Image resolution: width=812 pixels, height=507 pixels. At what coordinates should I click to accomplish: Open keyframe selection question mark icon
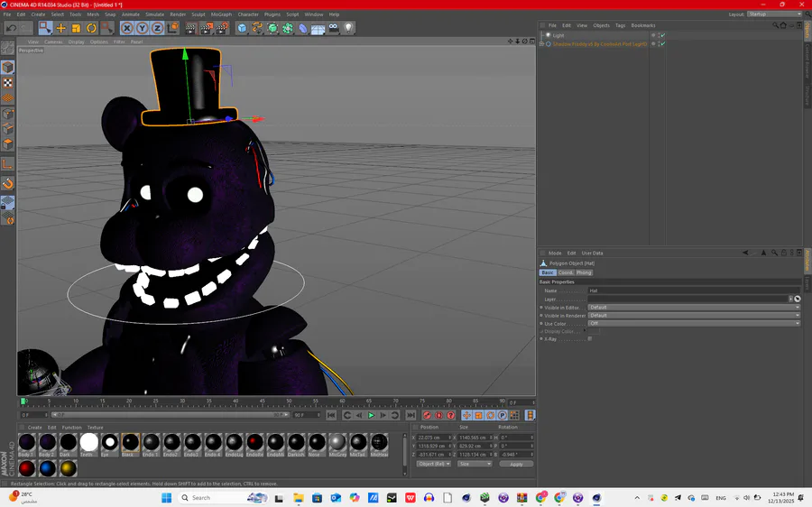tap(451, 415)
